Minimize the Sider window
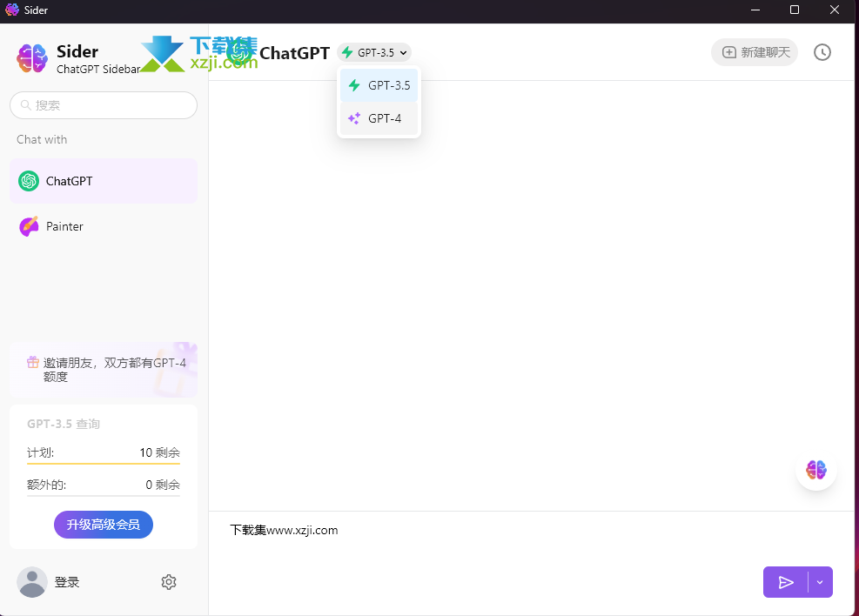 (755, 10)
